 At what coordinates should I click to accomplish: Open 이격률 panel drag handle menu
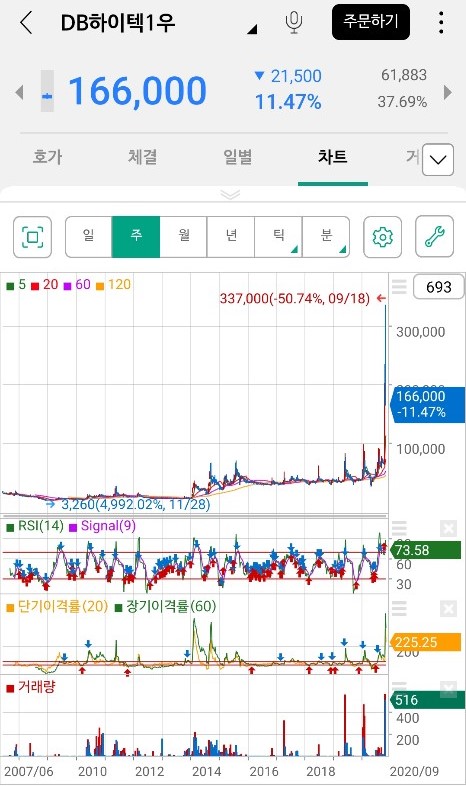click(x=399, y=609)
